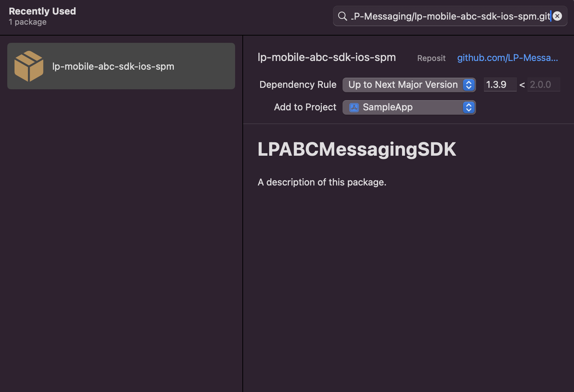Click the SampleApp Xcode project icon
This screenshot has width=574, height=392.
tap(354, 107)
